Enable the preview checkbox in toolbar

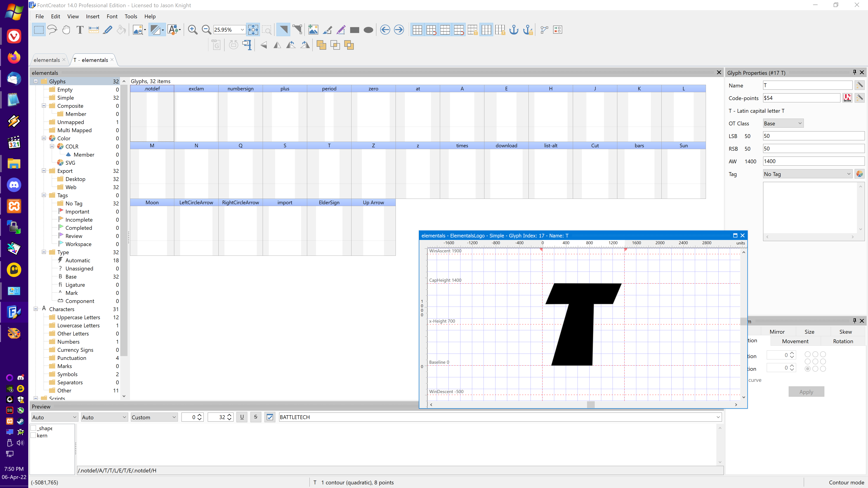point(269,417)
